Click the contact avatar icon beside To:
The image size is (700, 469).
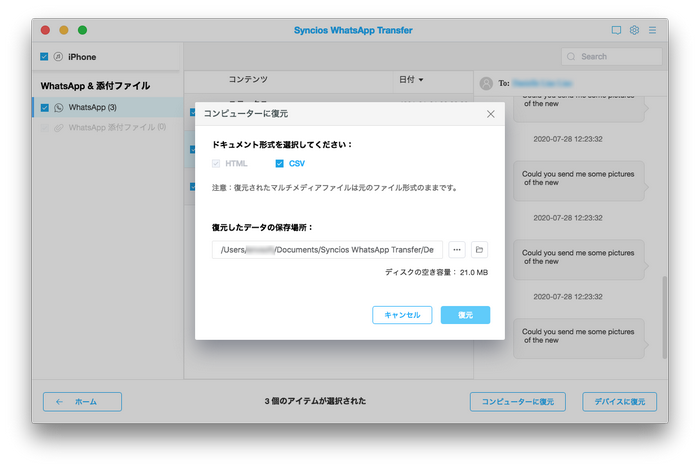tap(486, 83)
